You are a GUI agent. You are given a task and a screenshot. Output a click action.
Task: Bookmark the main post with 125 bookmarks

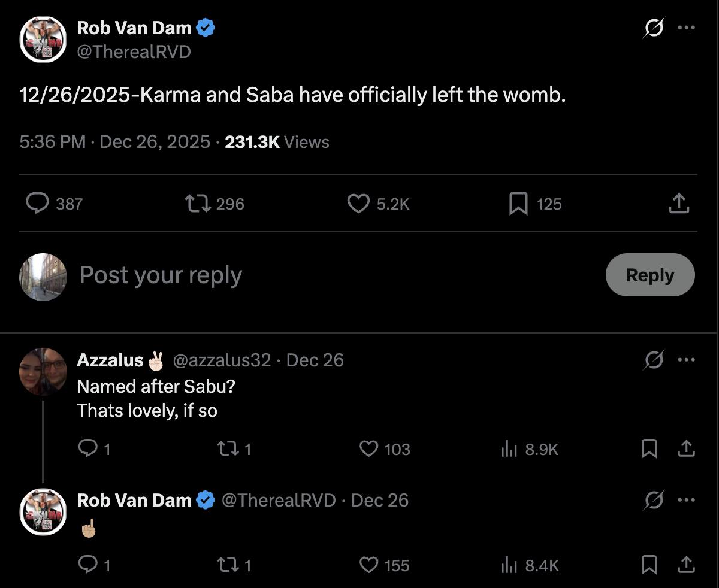[x=518, y=204]
